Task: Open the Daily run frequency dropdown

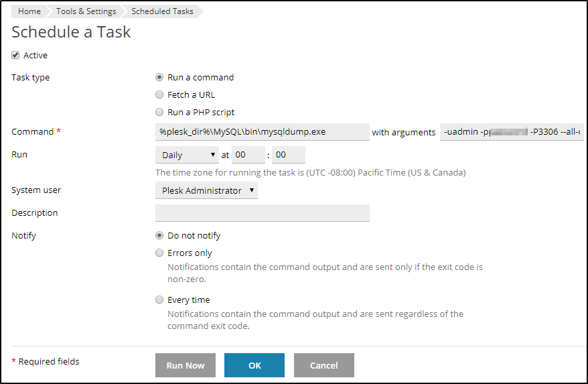Action: [x=188, y=155]
